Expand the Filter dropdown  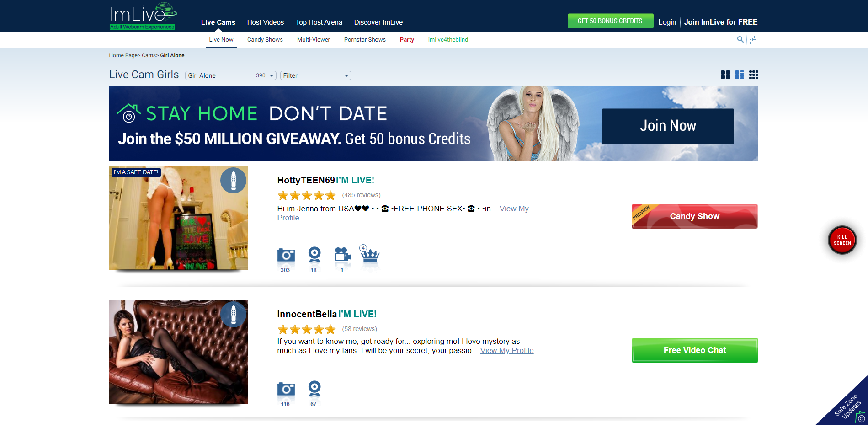315,75
